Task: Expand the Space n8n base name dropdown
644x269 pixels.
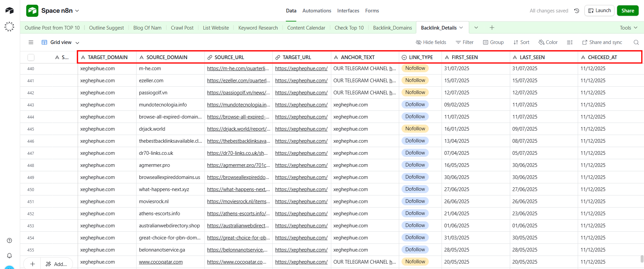Action: click(77, 11)
